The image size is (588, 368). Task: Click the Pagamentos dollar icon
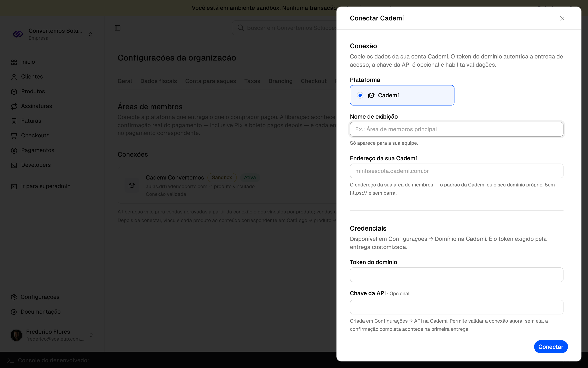click(14, 151)
